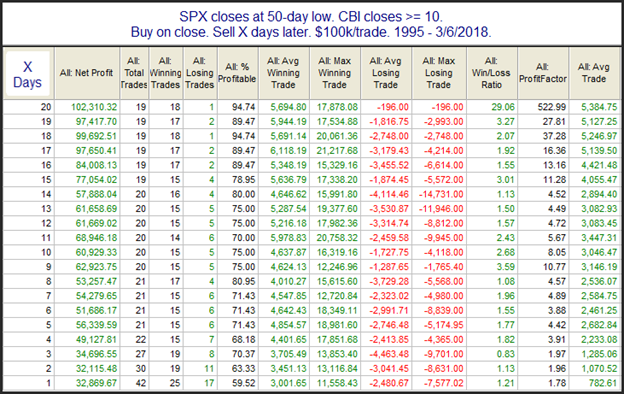
Task: Click the All: Losing Trades header
Action: [200, 73]
